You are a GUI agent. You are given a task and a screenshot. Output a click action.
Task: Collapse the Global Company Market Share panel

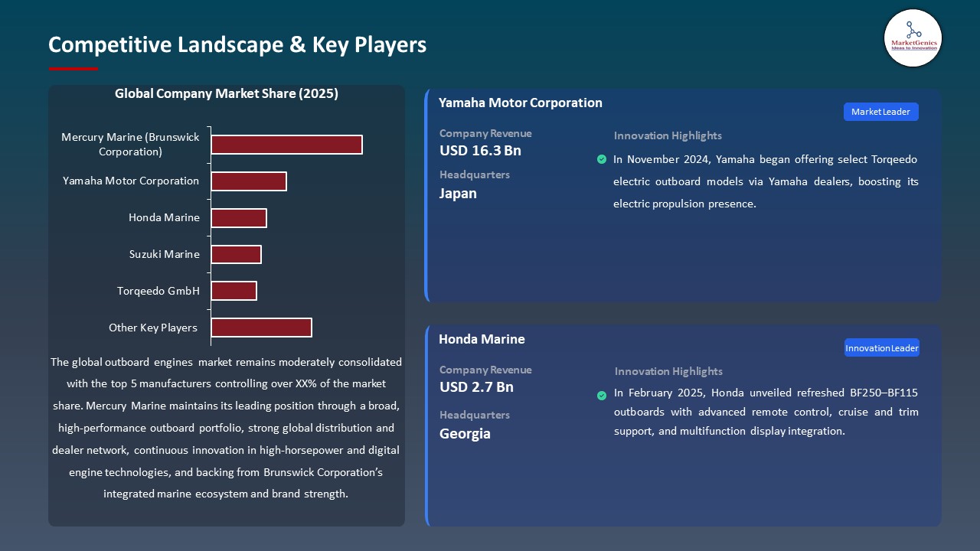click(227, 93)
